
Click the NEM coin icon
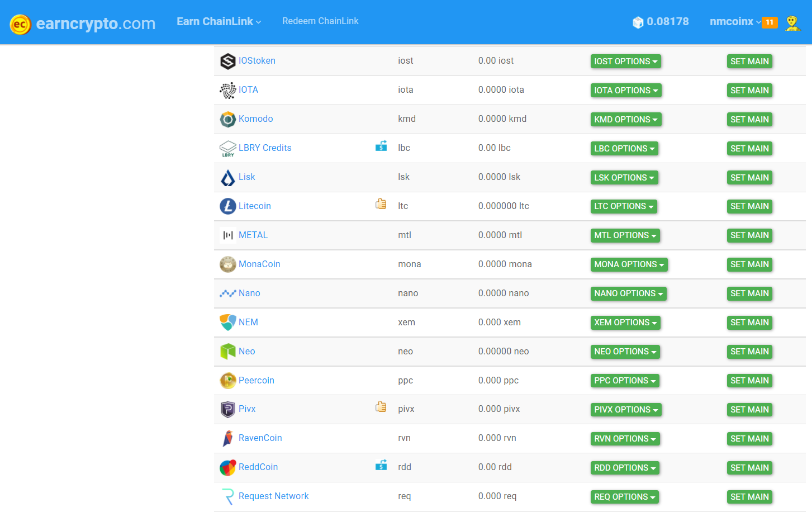point(227,323)
